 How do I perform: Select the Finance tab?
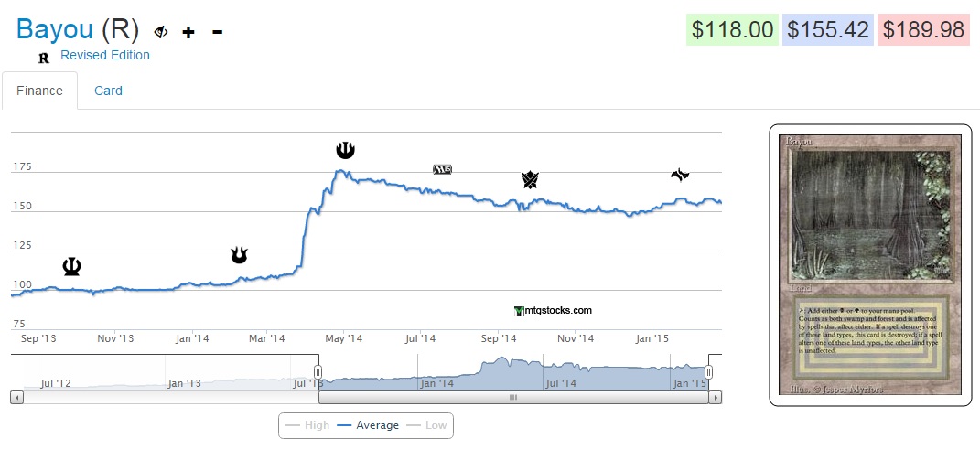(39, 91)
